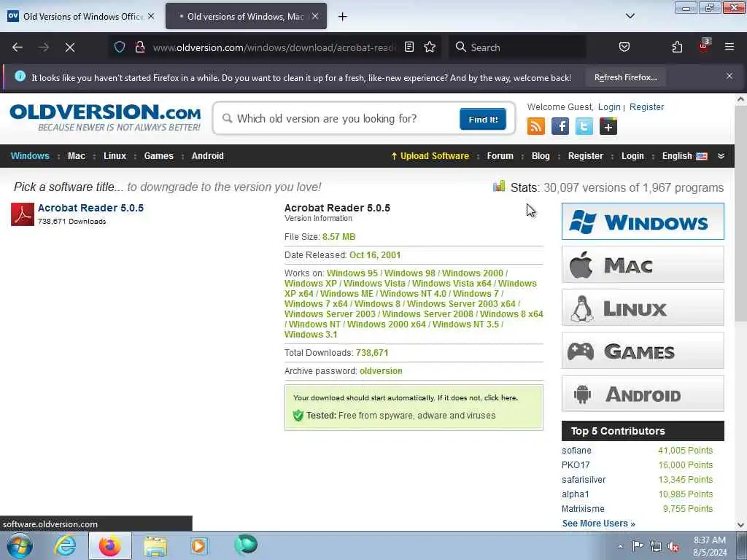The image size is (747, 560).
Task: Select the Old versions of Windows, Mac tab
Action: [247, 16]
